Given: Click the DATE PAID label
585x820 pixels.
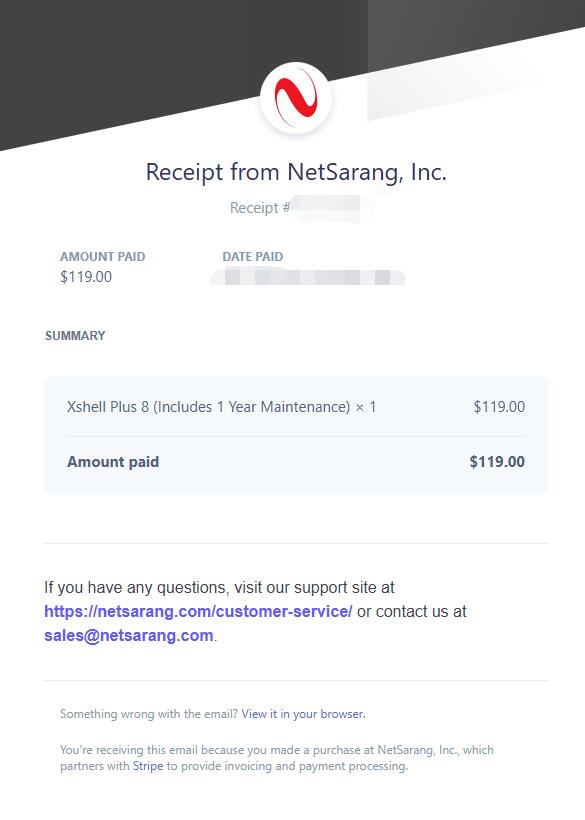Looking at the screenshot, I should [x=253, y=257].
